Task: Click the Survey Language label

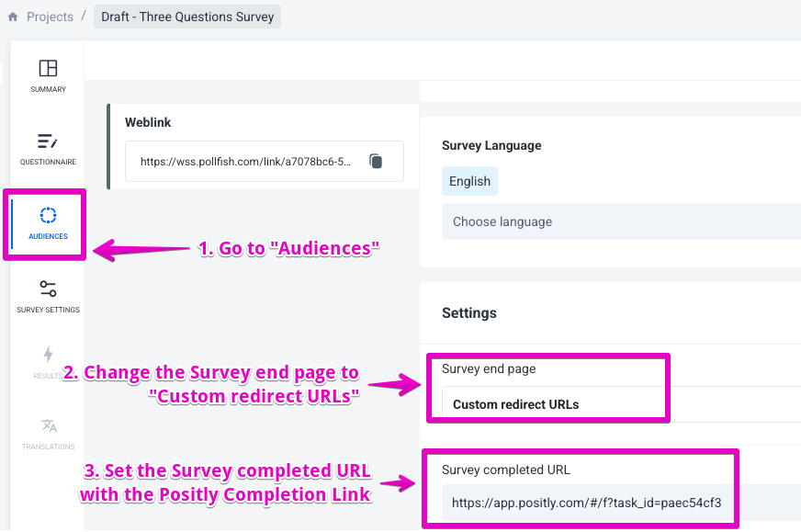Action: [x=491, y=145]
